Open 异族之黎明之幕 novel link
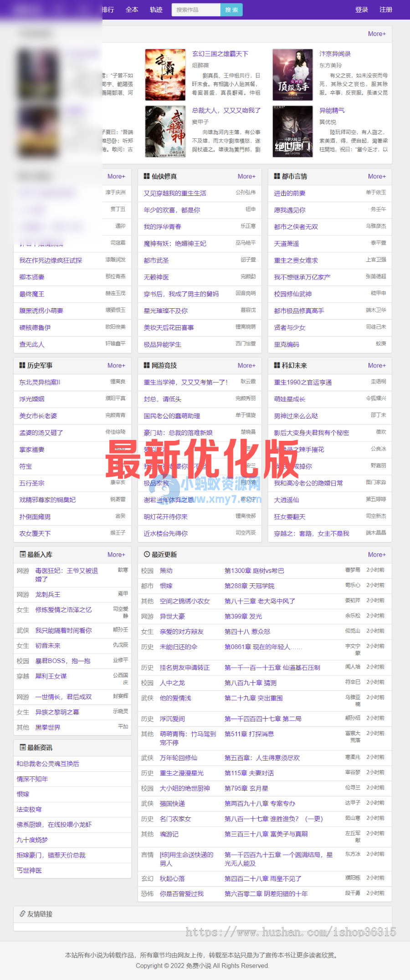The width and height of the screenshot is (410, 980). coord(57,712)
